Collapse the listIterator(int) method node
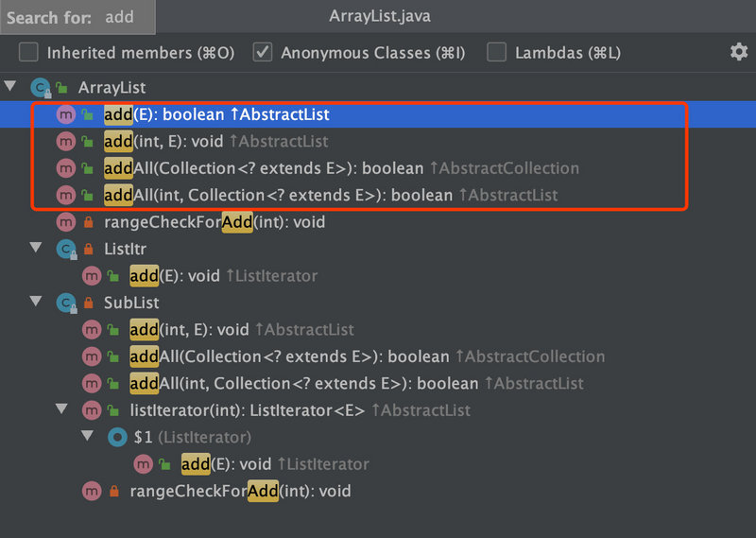Viewport: 756px width, 538px height. click(62, 409)
